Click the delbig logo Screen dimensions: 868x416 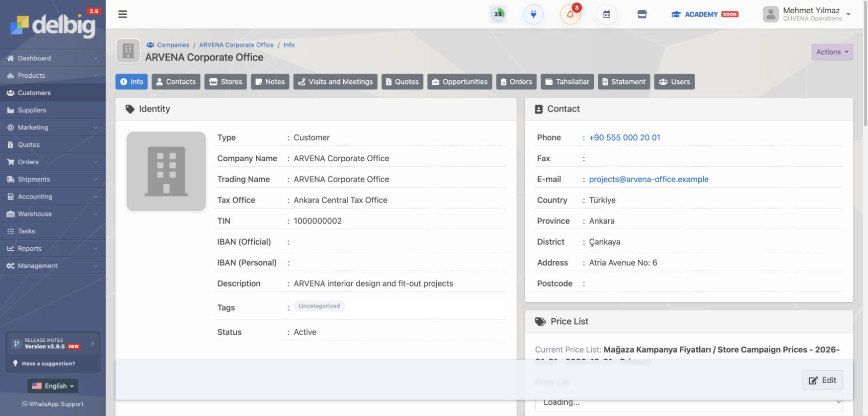[x=53, y=26]
